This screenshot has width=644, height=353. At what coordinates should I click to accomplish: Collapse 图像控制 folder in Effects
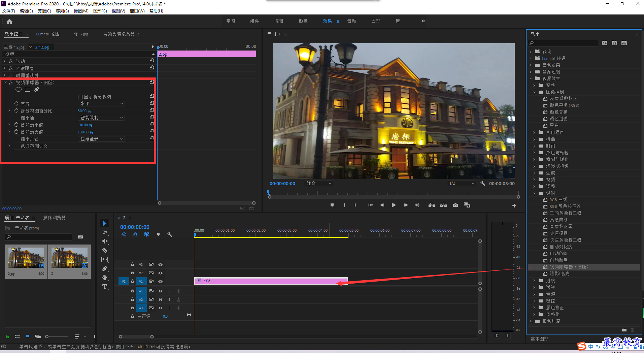point(535,92)
